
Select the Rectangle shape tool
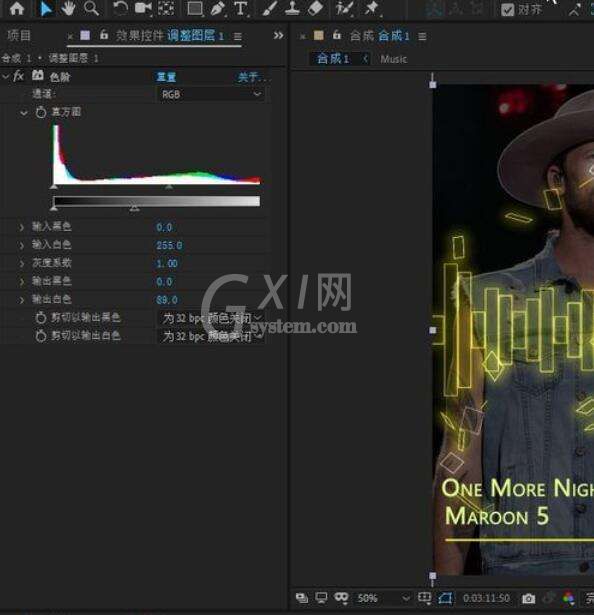(195, 8)
